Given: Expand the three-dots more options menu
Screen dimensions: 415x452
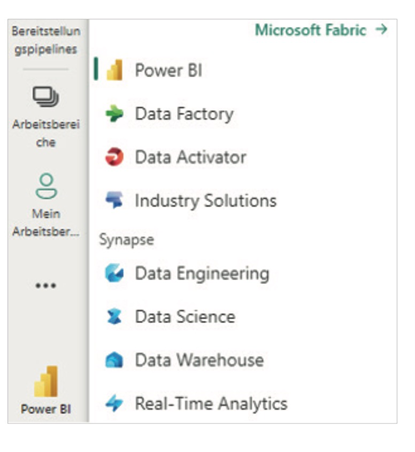Looking at the screenshot, I should (x=46, y=285).
